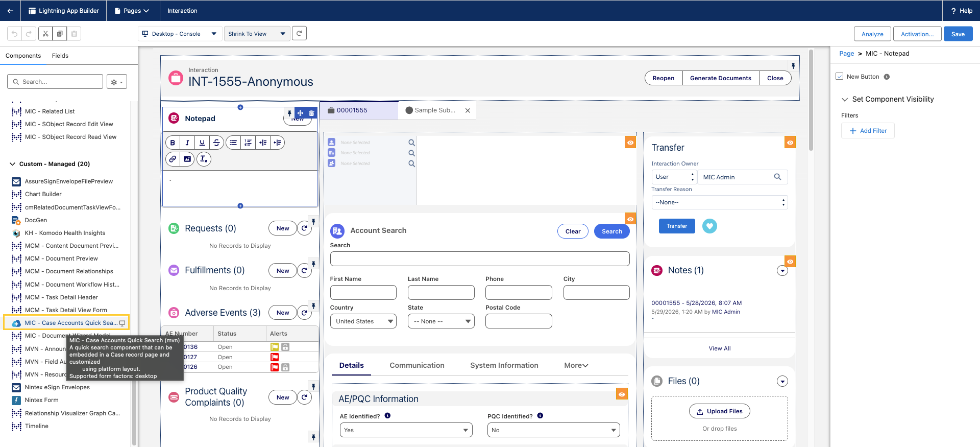Refresh the Requests list

coord(305,228)
